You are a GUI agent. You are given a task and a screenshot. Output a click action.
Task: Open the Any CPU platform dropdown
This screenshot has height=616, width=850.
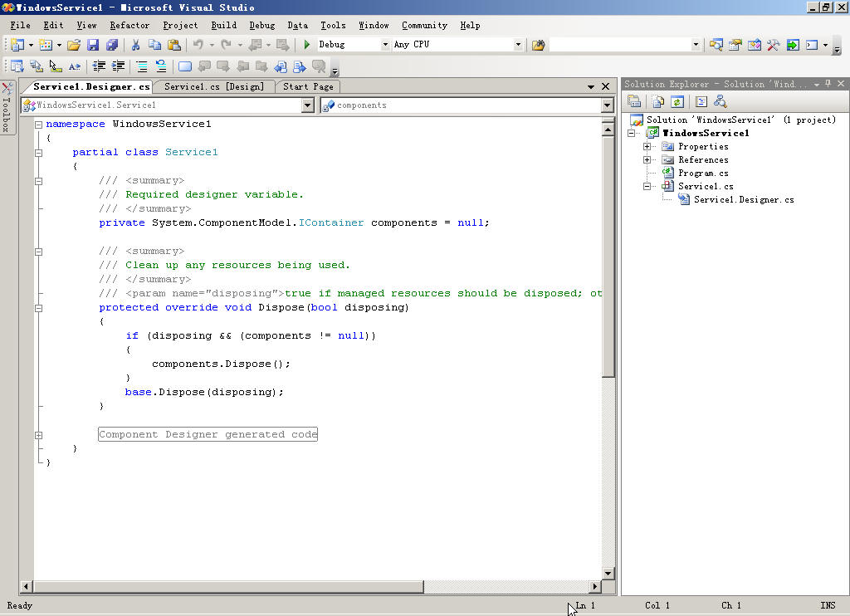518,45
